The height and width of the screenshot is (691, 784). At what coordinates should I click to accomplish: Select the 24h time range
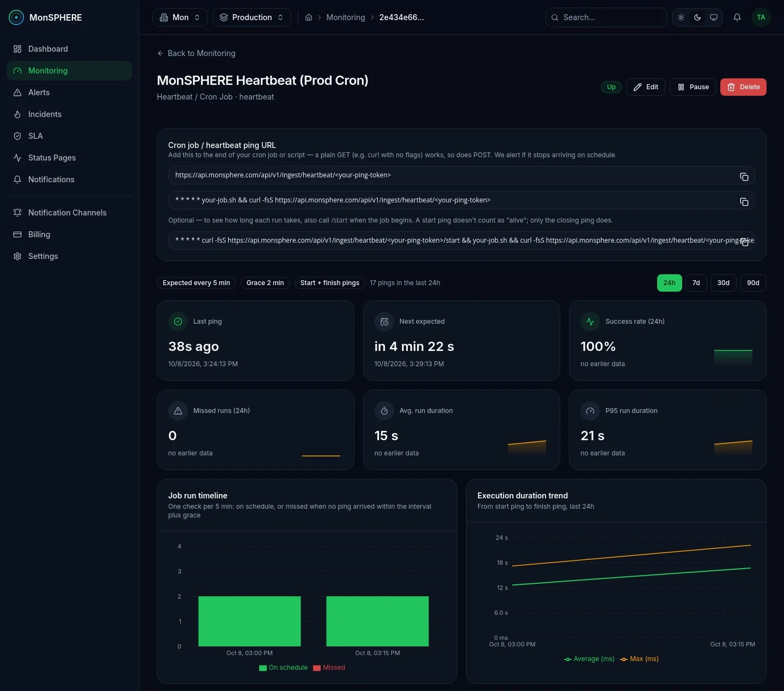click(x=670, y=283)
